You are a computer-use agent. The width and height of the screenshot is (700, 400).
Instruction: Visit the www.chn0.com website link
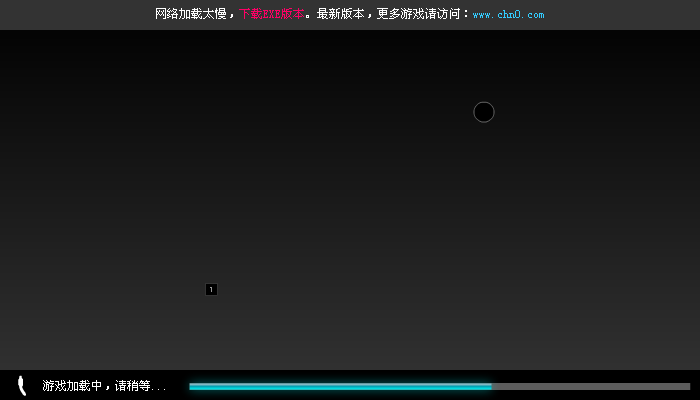[508, 15]
